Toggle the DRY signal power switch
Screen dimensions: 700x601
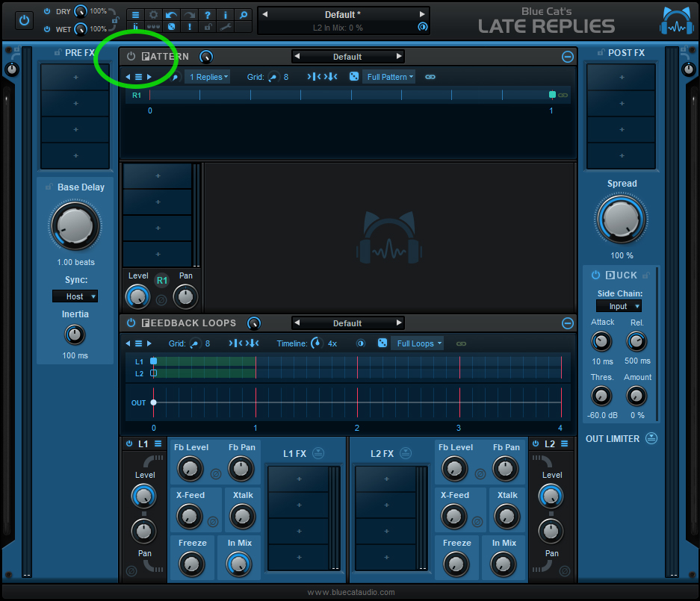(x=47, y=11)
